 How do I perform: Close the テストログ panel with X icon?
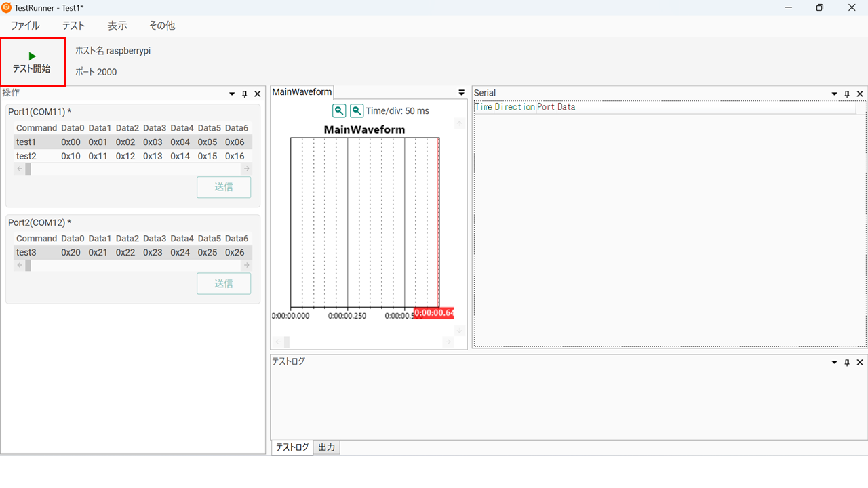click(x=860, y=363)
